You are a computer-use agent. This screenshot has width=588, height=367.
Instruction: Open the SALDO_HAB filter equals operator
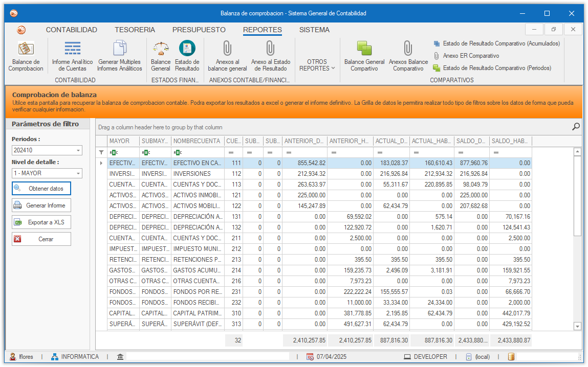(496, 152)
